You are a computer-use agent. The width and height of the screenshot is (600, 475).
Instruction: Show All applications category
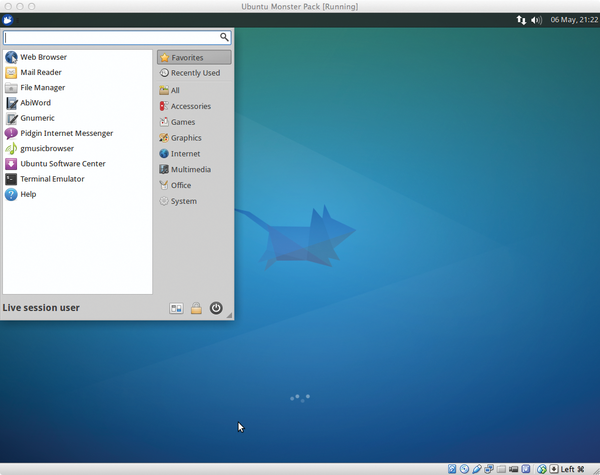click(x=194, y=90)
